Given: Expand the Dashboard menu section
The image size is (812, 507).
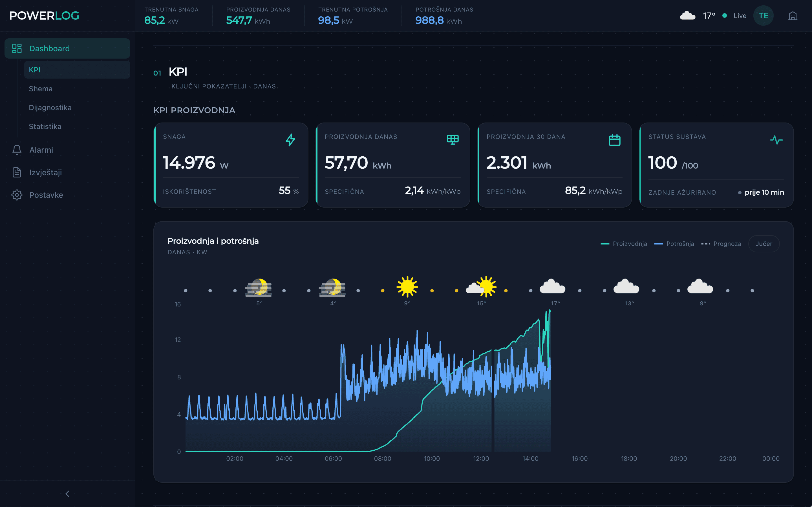Looking at the screenshot, I should (x=67, y=49).
